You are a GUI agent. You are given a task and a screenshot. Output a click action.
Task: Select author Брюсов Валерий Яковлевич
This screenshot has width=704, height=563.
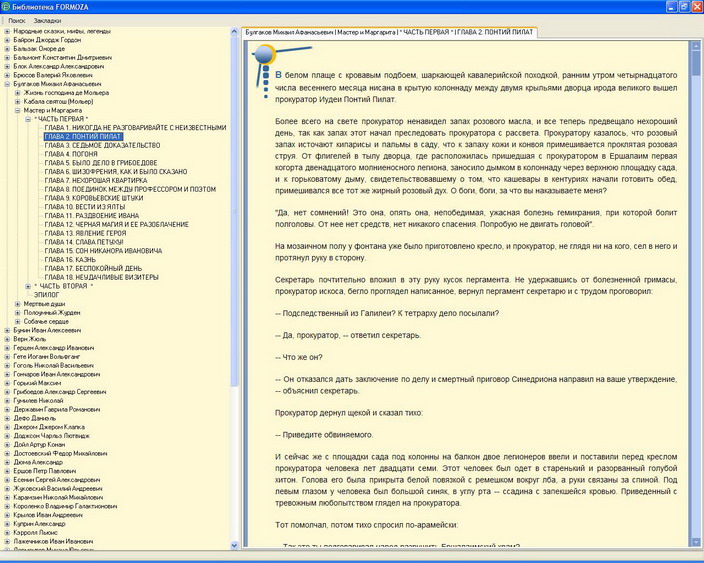(x=53, y=75)
